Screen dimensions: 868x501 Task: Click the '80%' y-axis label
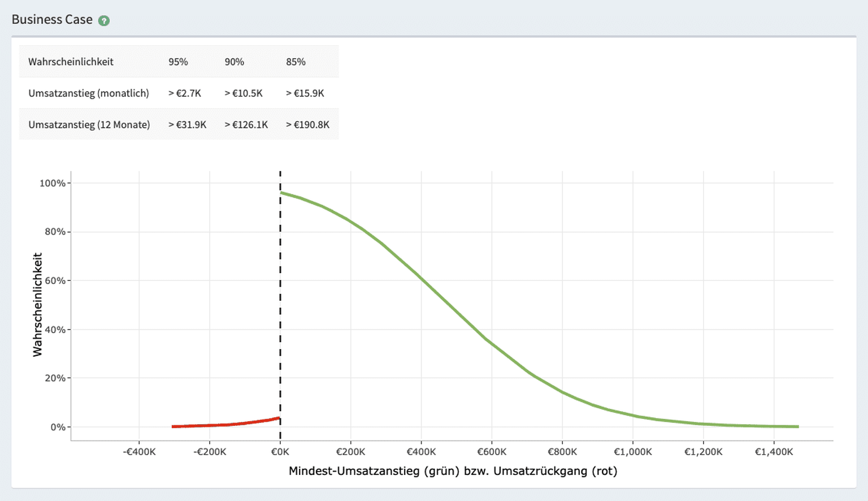(55, 232)
